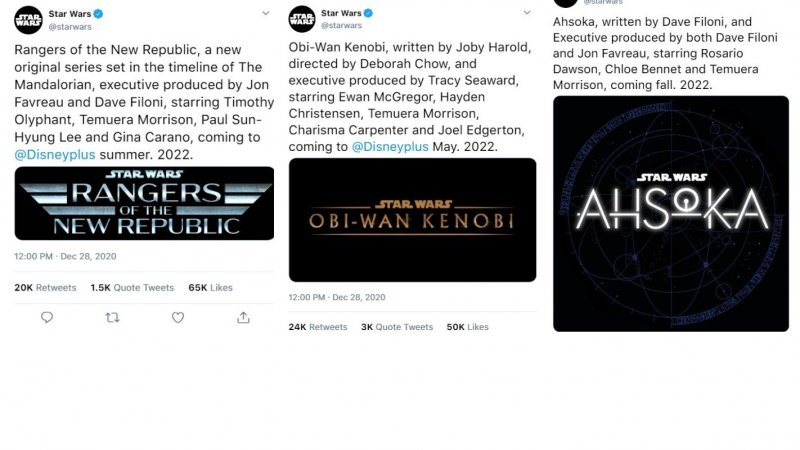View 65K Likes on Rangers tweet
Image resolution: width=800 pixels, height=450 pixels.
click(210, 288)
